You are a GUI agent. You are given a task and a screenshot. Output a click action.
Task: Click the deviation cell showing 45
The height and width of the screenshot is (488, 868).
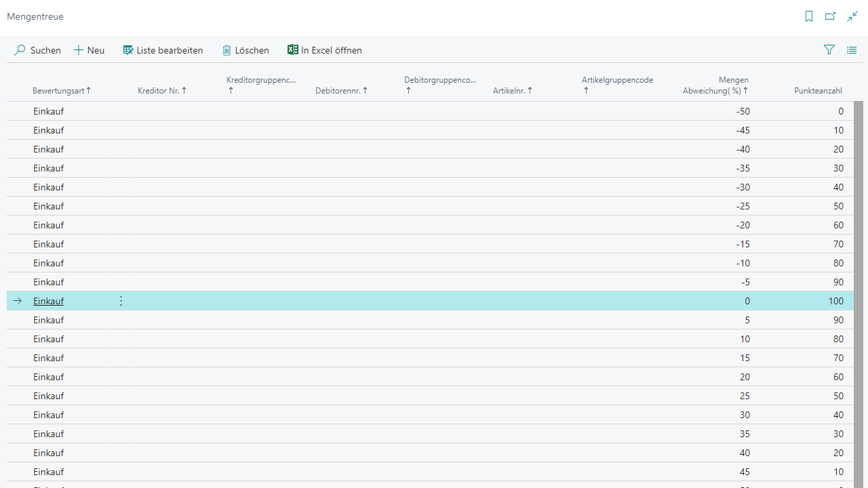click(x=745, y=472)
